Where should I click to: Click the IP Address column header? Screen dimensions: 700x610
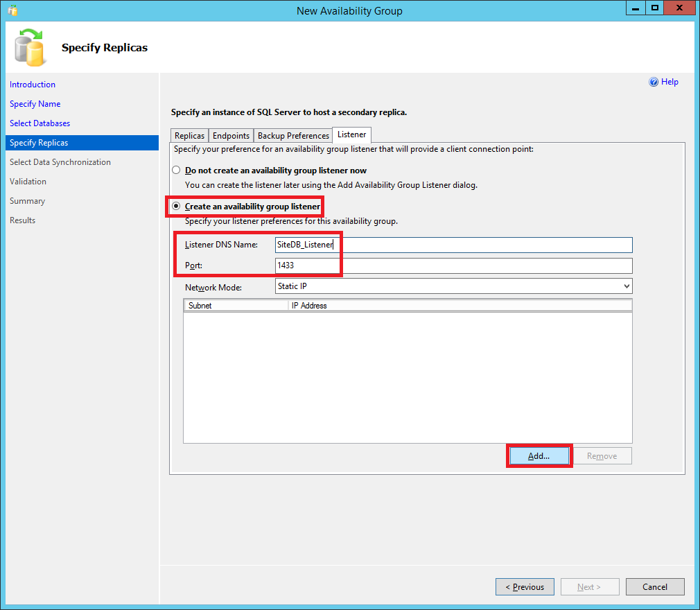[460, 306]
